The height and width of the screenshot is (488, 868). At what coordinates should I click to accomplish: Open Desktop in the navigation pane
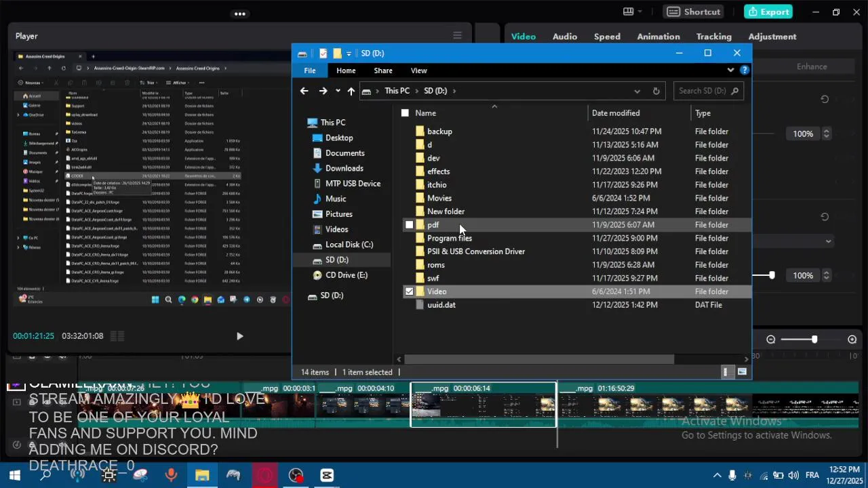(339, 138)
